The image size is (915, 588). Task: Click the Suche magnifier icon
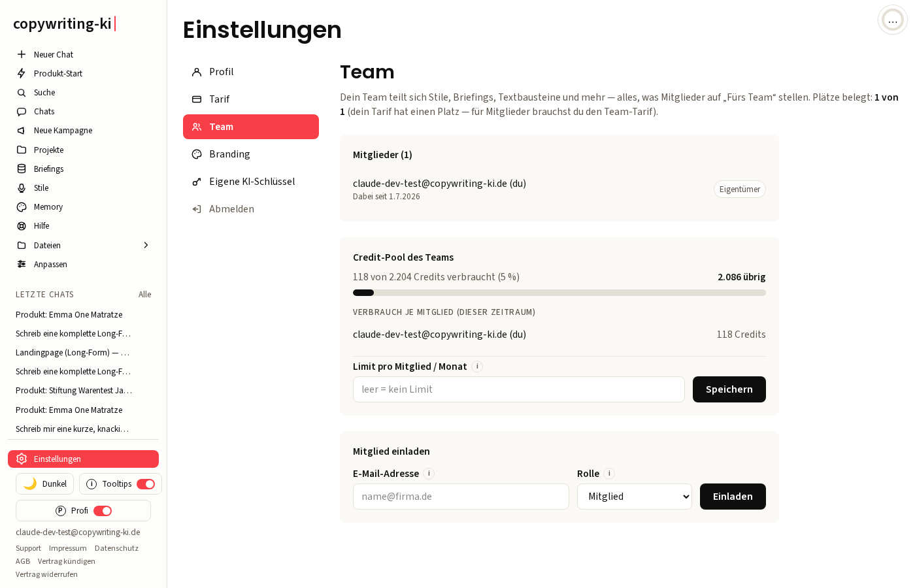(22, 93)
